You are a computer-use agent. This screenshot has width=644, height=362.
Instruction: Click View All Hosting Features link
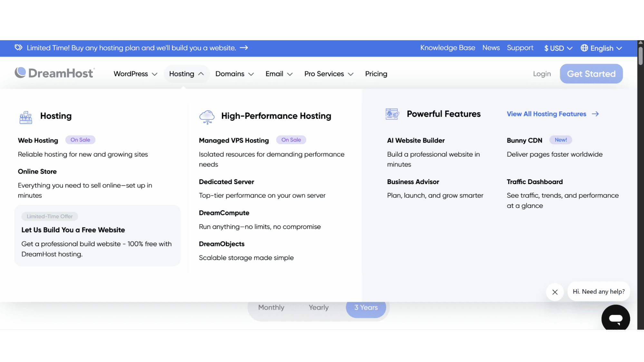[x=546, y=114]
